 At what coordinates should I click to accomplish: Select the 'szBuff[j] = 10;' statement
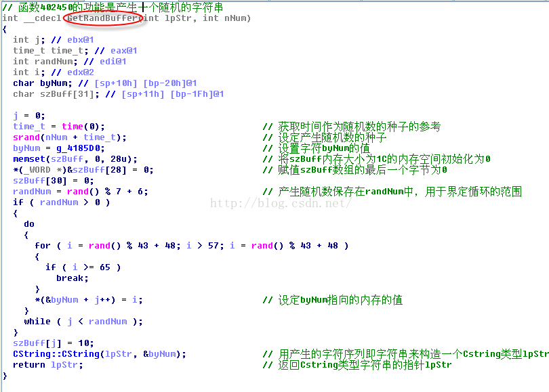point(54,343)
